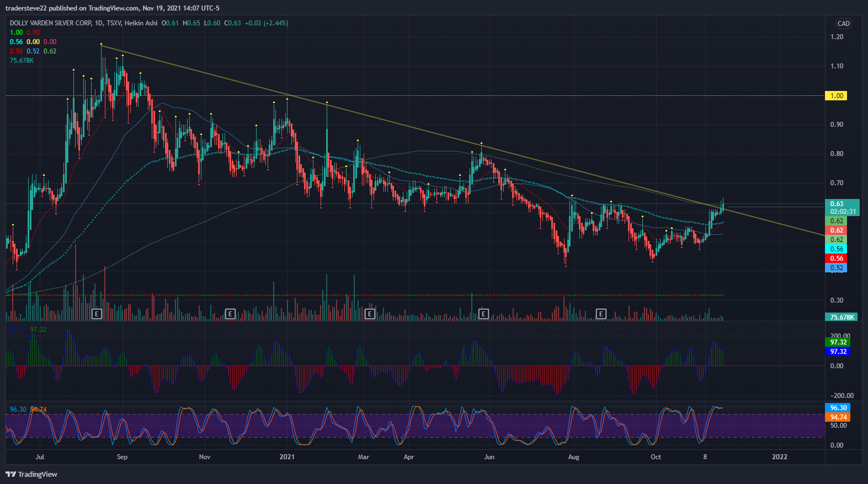The height and width of the screenshot is (484, 868).
Task: Click the blue 97.32 oscillator scale label
Action: tap(838, 352)
